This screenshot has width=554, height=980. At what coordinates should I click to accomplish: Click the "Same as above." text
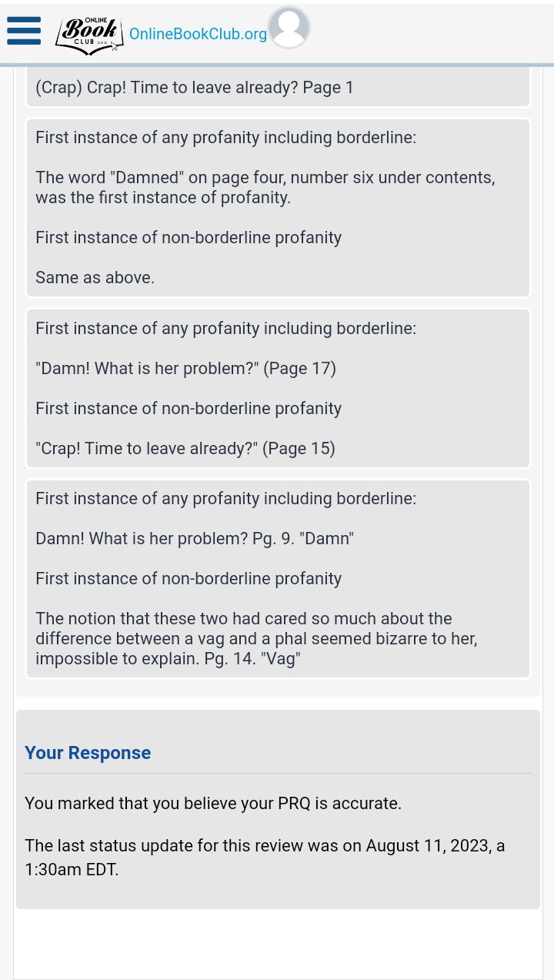coord(95,278)
